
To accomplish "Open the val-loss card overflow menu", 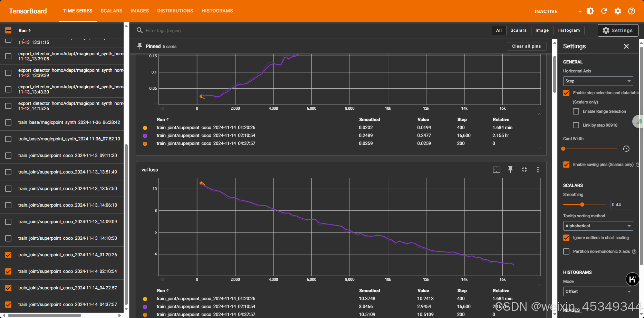I will coord(538,170).
